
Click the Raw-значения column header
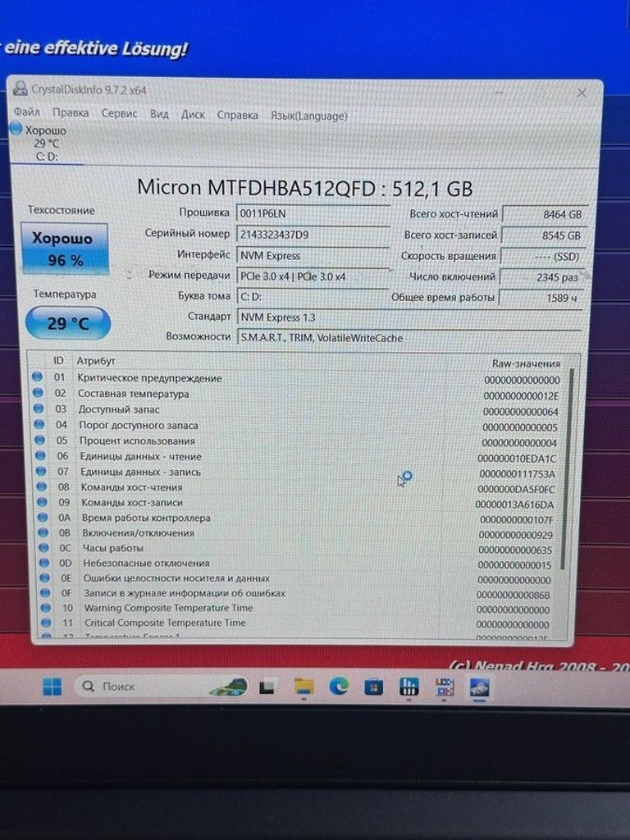pyautogui.click(x=526, y=363)
